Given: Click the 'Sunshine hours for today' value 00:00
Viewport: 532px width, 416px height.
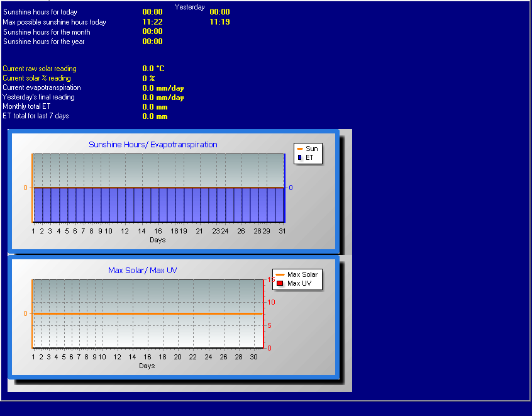Looking at the screenshot, I should [x=152, y=12].
